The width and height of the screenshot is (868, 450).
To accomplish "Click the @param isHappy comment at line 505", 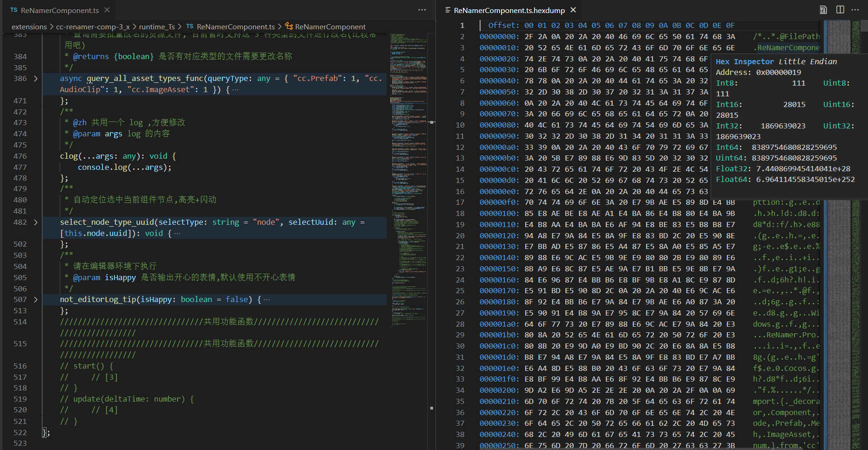I will click(x=184, y=278).
